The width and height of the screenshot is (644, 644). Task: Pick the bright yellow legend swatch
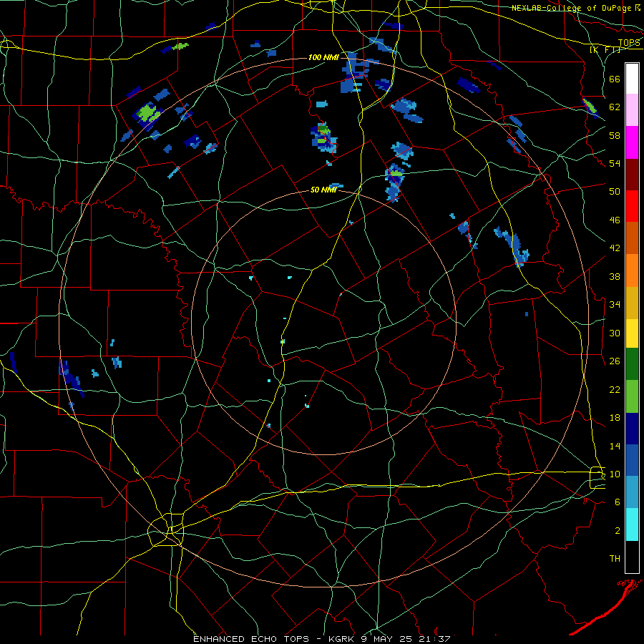(x=632, y=333)
